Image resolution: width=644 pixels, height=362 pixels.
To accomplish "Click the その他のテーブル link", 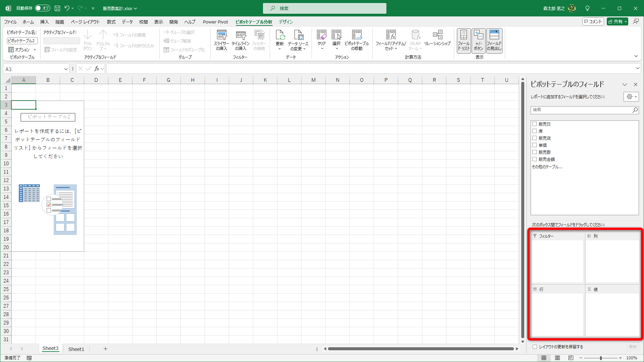I will [x=547, y=167].
